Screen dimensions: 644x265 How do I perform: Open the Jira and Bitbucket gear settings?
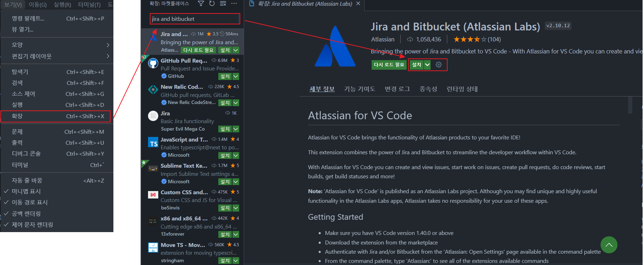click(439, 65)
